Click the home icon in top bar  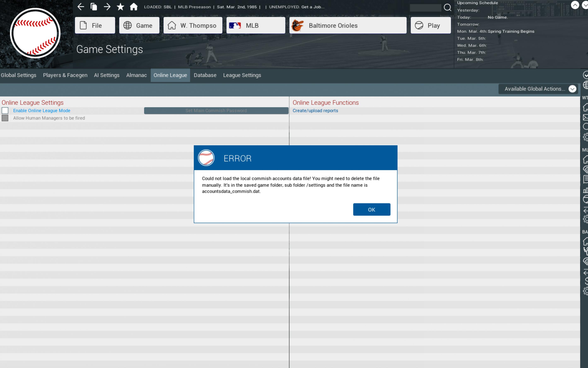(x=134, y=7)
